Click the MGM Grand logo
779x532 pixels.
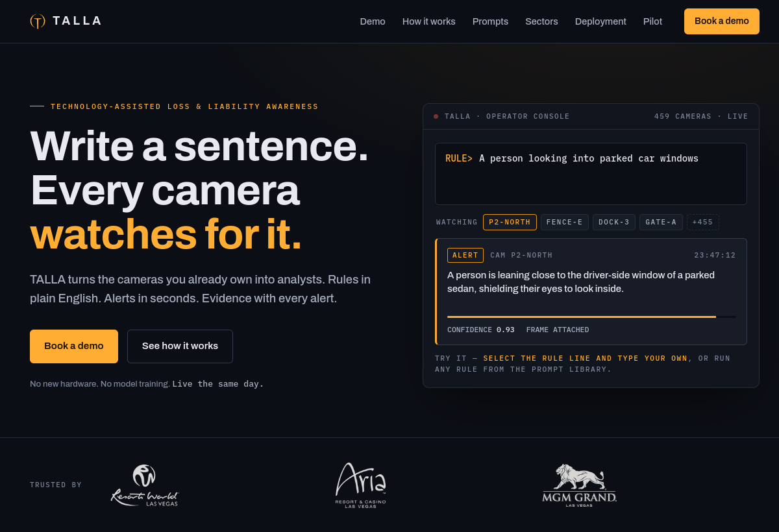tap(579, 485)
